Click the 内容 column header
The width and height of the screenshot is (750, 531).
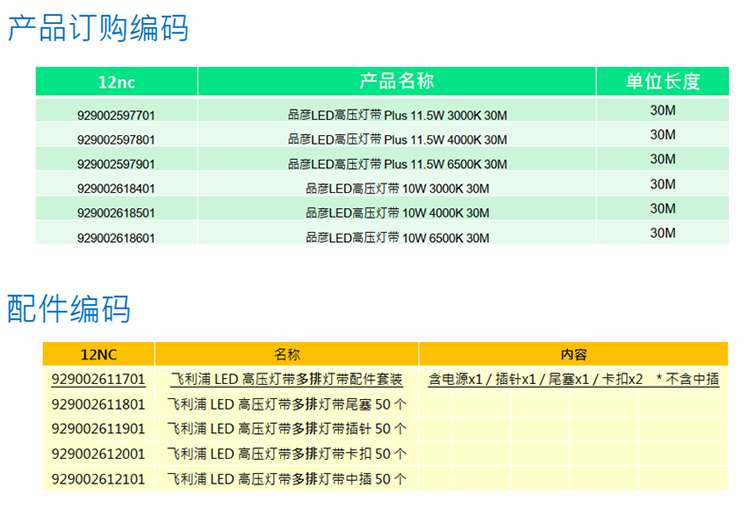(x=574, y=354)
